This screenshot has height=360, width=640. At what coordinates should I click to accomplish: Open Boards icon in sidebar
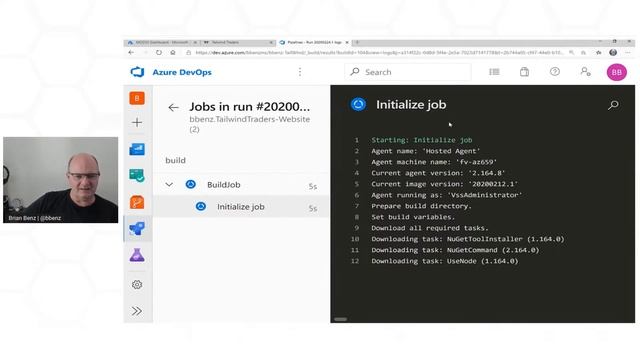137,176
